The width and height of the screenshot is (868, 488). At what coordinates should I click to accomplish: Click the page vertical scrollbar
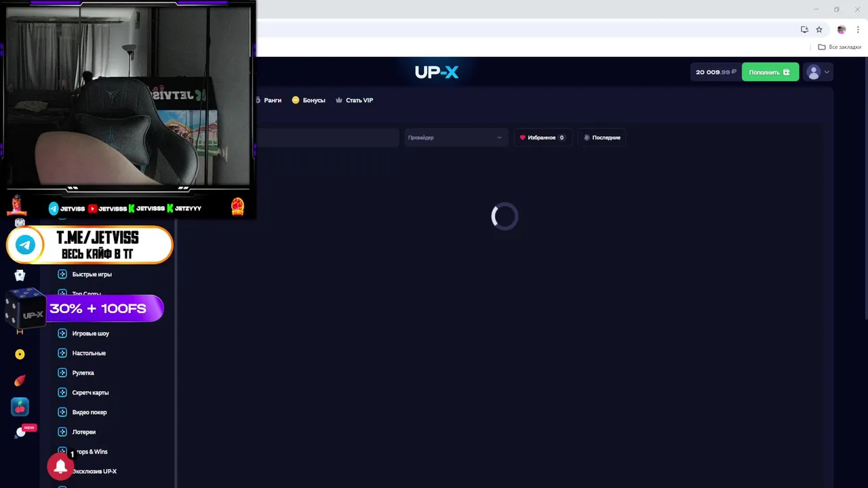865,190
